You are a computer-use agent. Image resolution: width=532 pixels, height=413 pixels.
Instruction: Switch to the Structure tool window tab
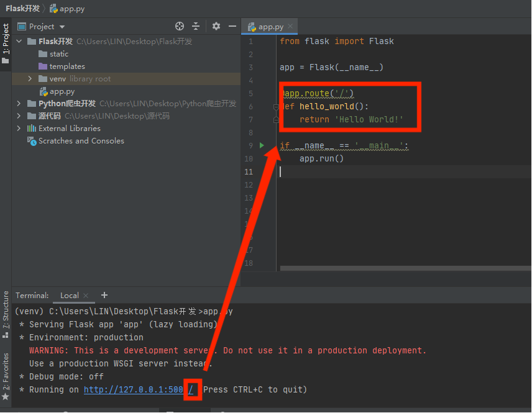(6, 309)
